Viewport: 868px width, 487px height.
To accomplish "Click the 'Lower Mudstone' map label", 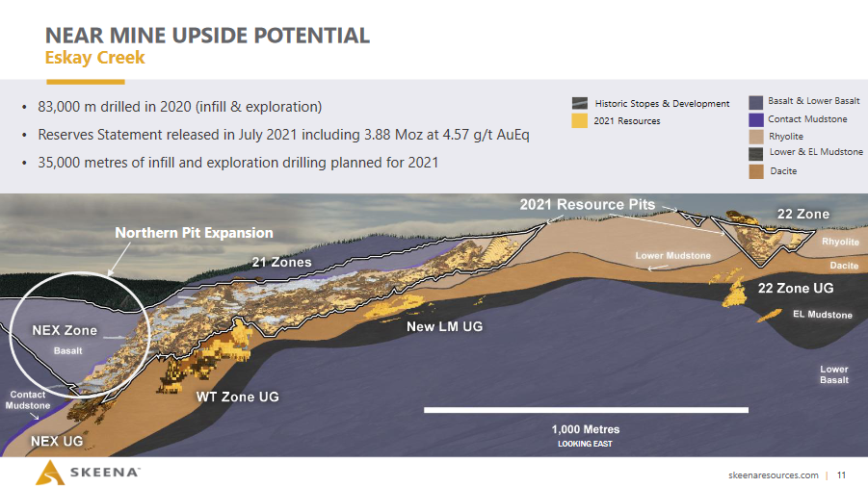I will (x=673, y=255).
